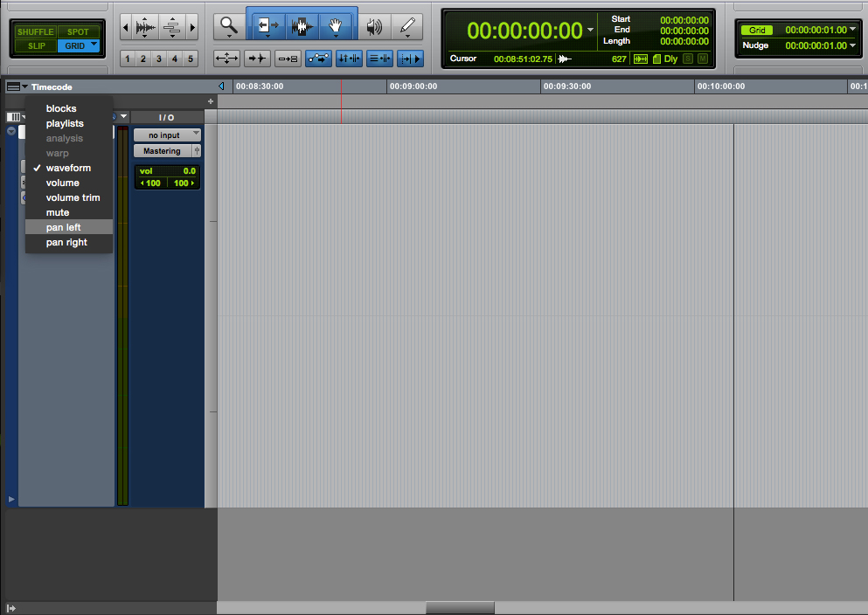Choose 'pan left' from track view menu

click(64, 227)
